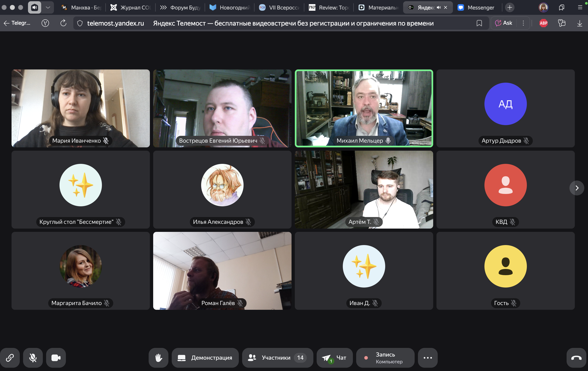Open the Чат panel

pyautogui.click(x=335, y=358)
